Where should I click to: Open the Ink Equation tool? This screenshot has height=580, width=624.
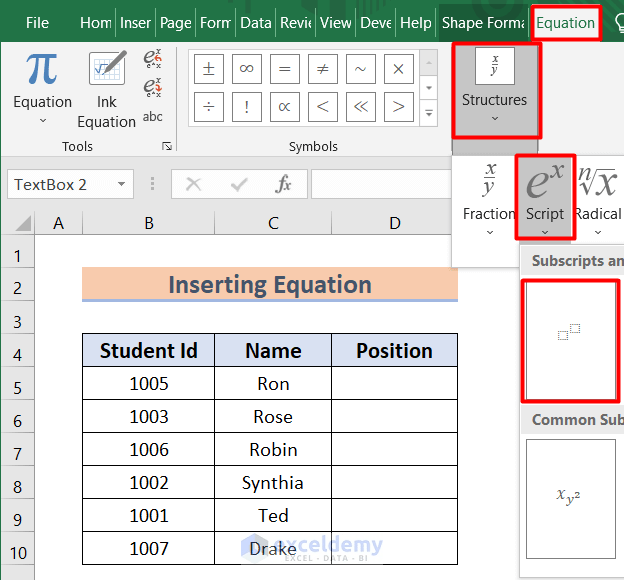click(x=107, y=90)
